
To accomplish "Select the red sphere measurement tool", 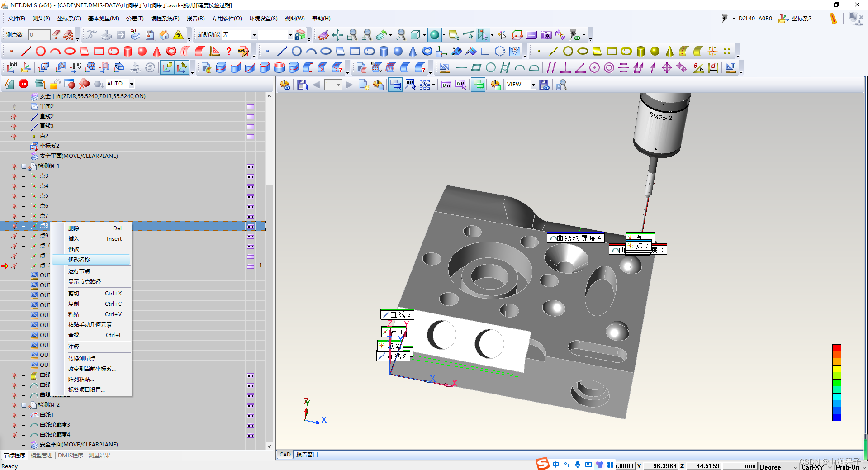I will click(142, 51).
